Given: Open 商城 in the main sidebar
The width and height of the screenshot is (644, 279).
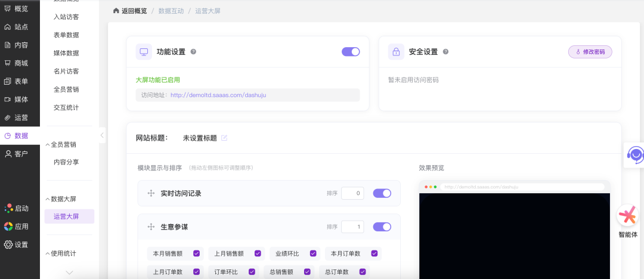Looking at the screenshot, I should (20, 63).
